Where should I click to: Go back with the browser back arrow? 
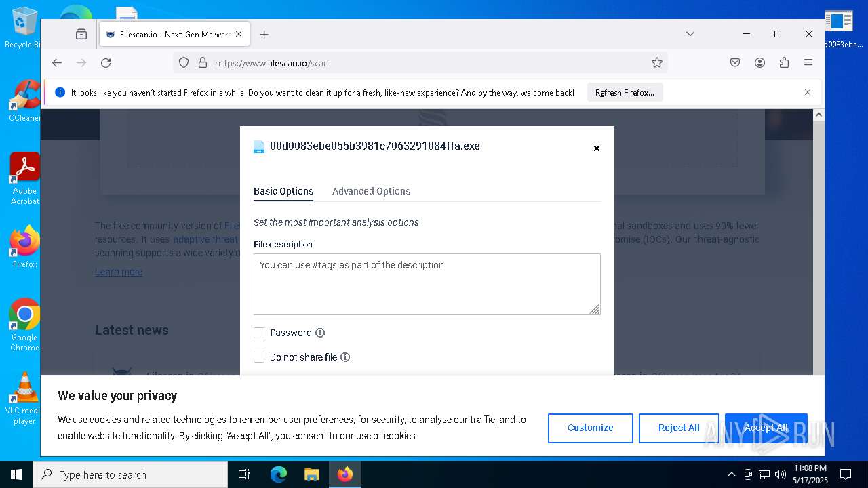(57, 63)
